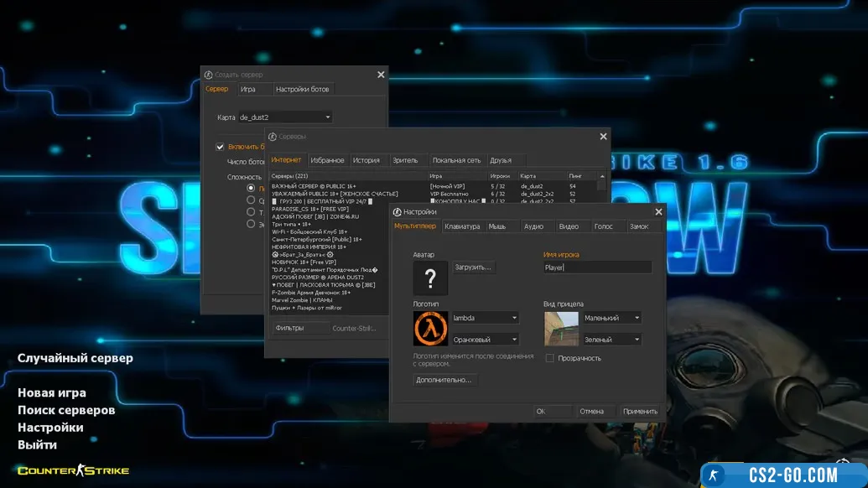Click the Counter-Strike logo in bottom-left corner
Screen dimensions: 868x488
tap(74, 470)
